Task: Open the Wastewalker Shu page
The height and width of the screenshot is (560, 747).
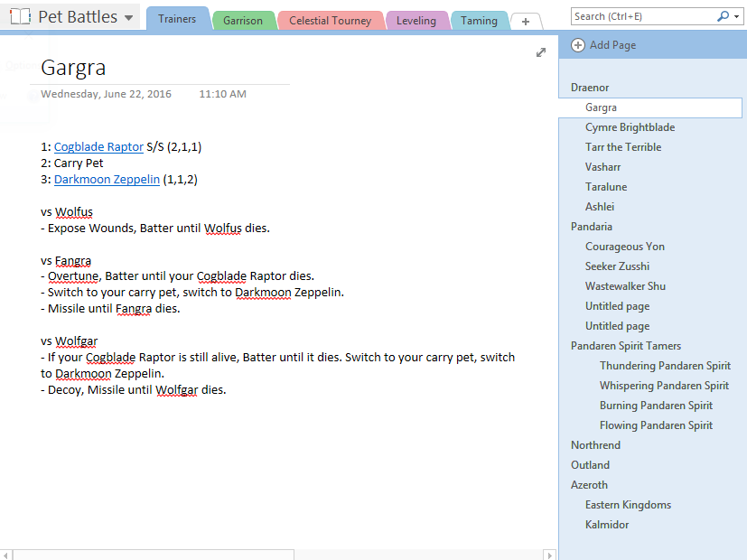Action: 625,286
